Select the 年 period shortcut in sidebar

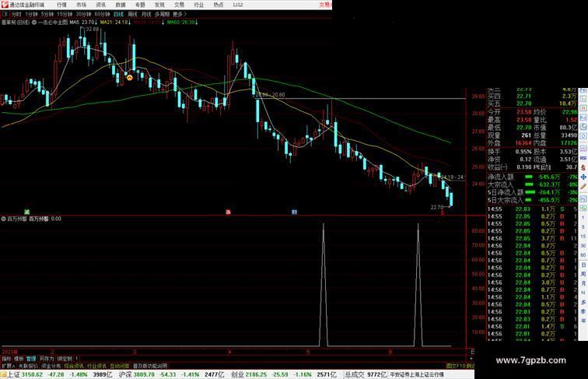[x=583, y=321]
